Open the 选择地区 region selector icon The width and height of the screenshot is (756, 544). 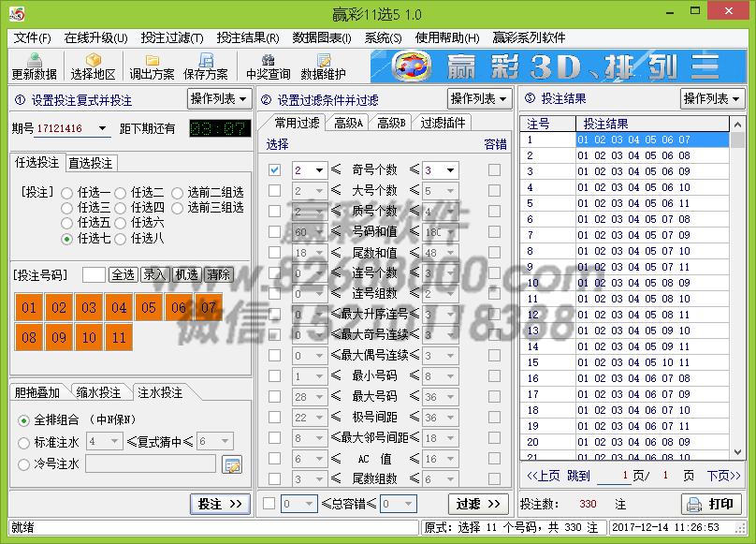pos(93,66)
